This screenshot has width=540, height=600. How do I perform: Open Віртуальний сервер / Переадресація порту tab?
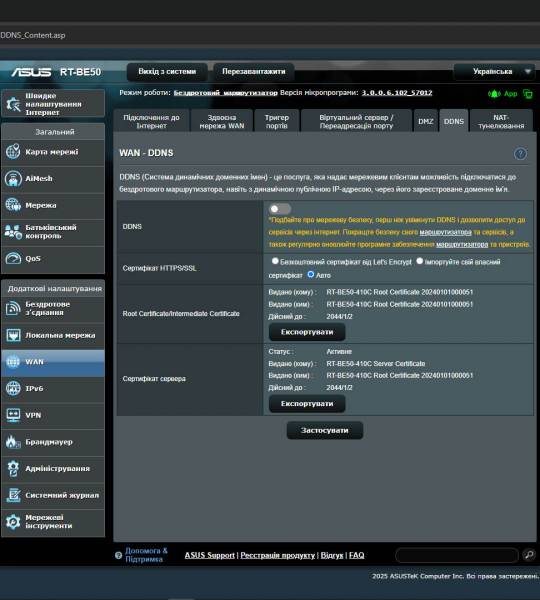point(356,121)
